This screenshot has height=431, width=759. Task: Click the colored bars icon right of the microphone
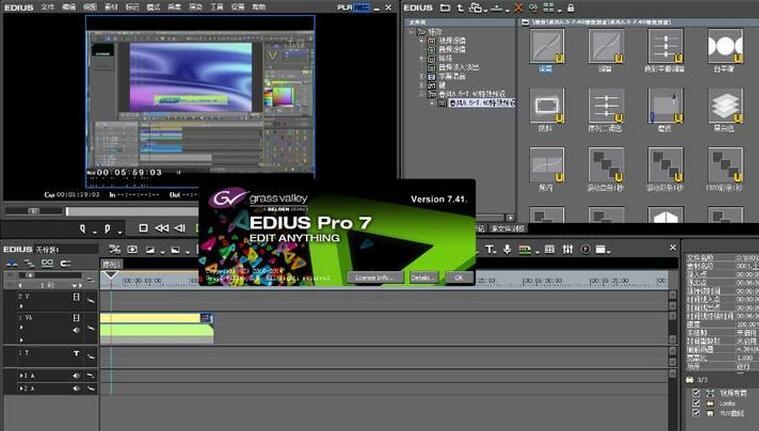click(525, 249)
